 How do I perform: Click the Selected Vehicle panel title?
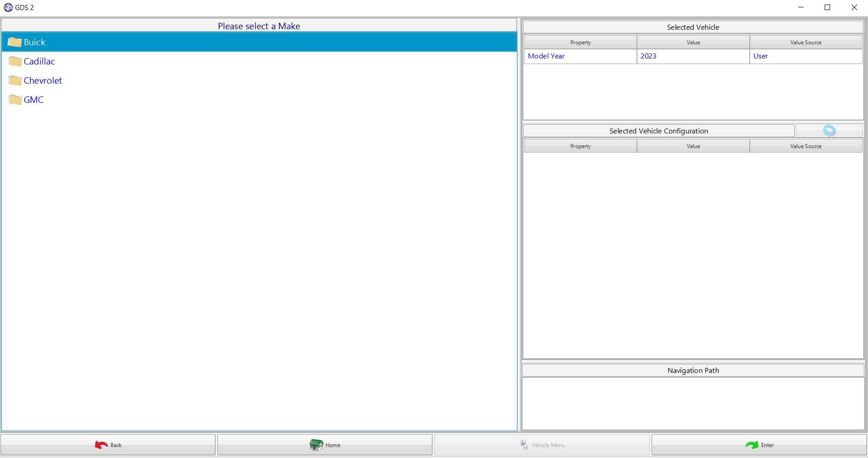tap(693, 27)
